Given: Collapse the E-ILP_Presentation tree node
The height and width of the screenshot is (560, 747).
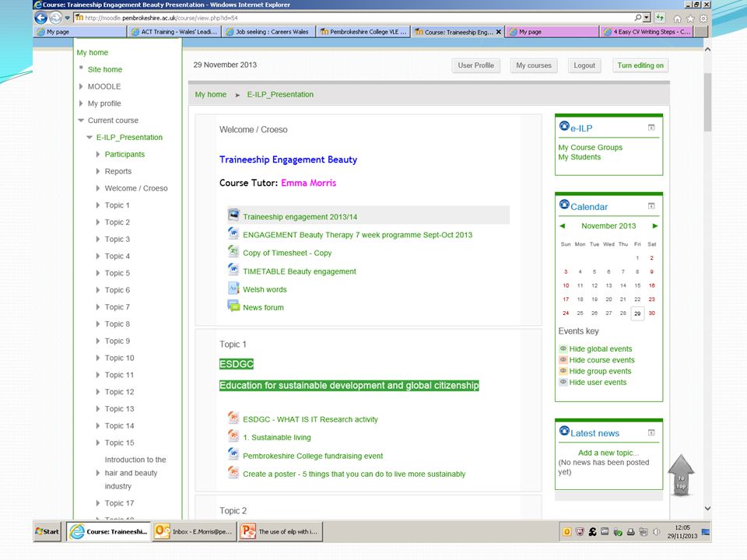Looking at the screenshot, I should pyautogui.click(x=89, y=137).
